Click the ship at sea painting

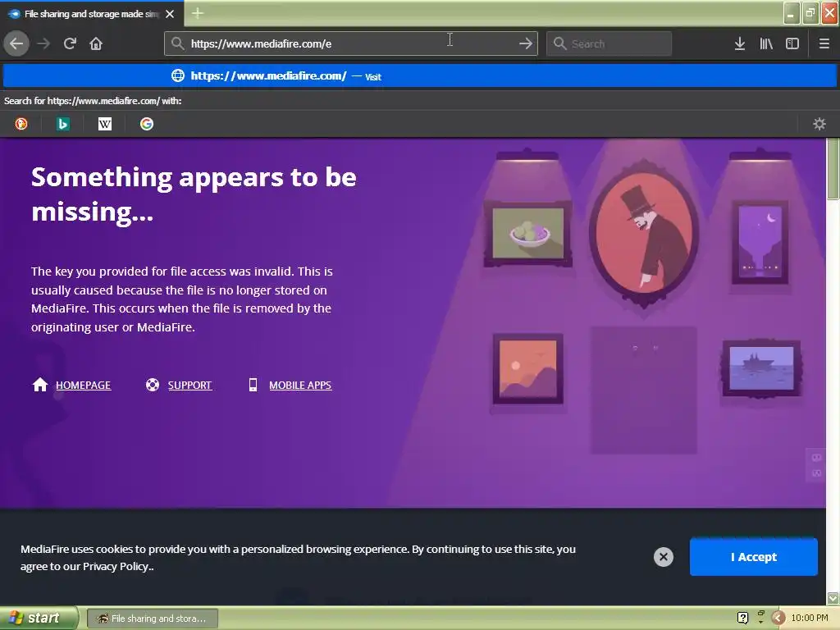point(761,368)
